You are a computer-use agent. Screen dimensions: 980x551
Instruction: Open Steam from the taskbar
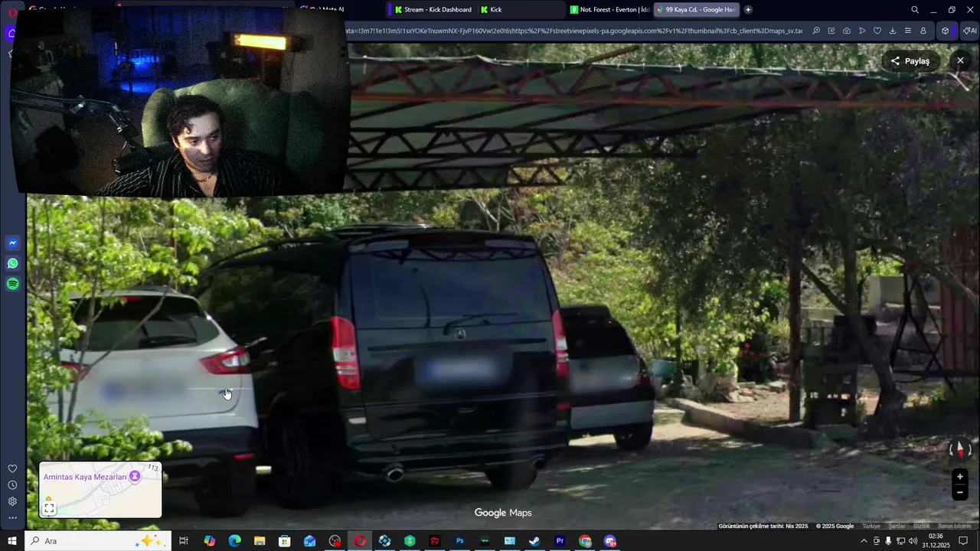point(534,541)
